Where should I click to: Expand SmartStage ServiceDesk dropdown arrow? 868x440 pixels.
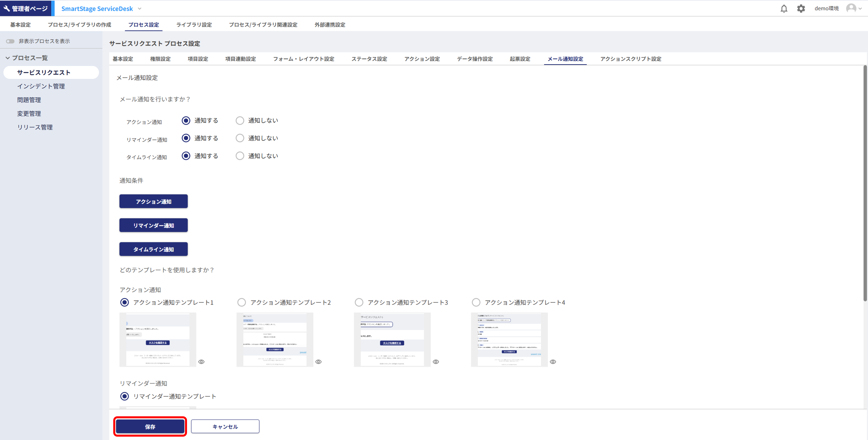(140, 9)
